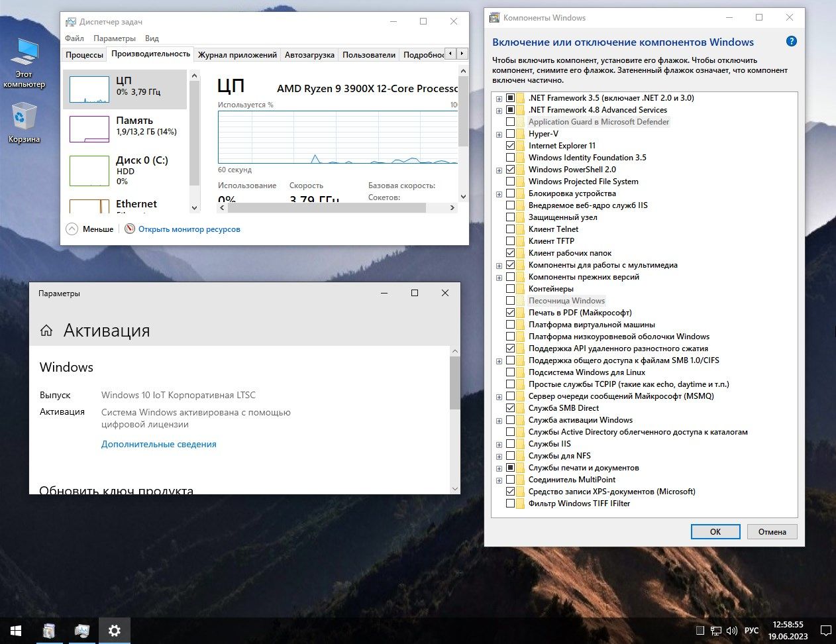Click the horizontal scrollbar in performance pane
Screen dimensions: 836x644
(327, 207)
